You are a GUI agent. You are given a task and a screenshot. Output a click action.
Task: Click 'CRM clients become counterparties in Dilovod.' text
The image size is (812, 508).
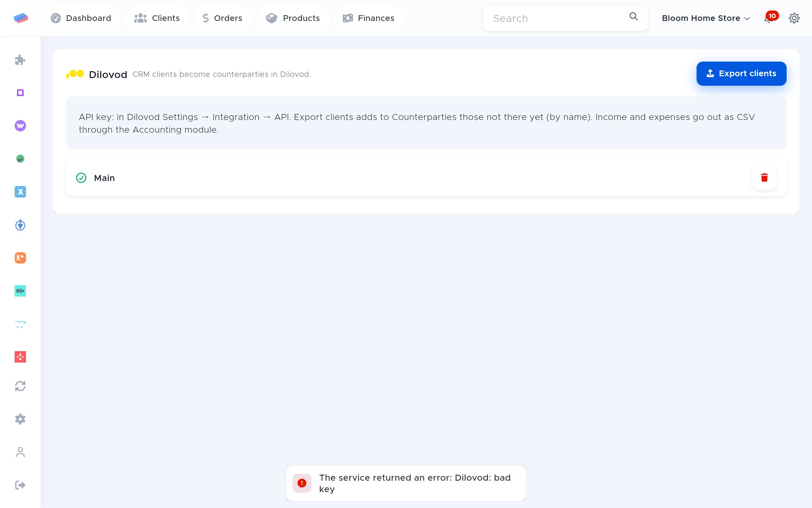pyautogui.click(x=222, y=74)
